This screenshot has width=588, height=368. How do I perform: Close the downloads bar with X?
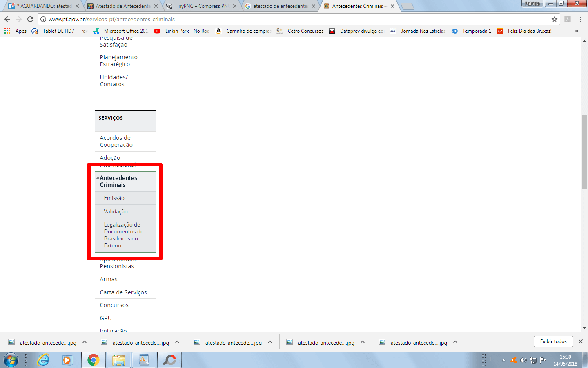[580, 341]
